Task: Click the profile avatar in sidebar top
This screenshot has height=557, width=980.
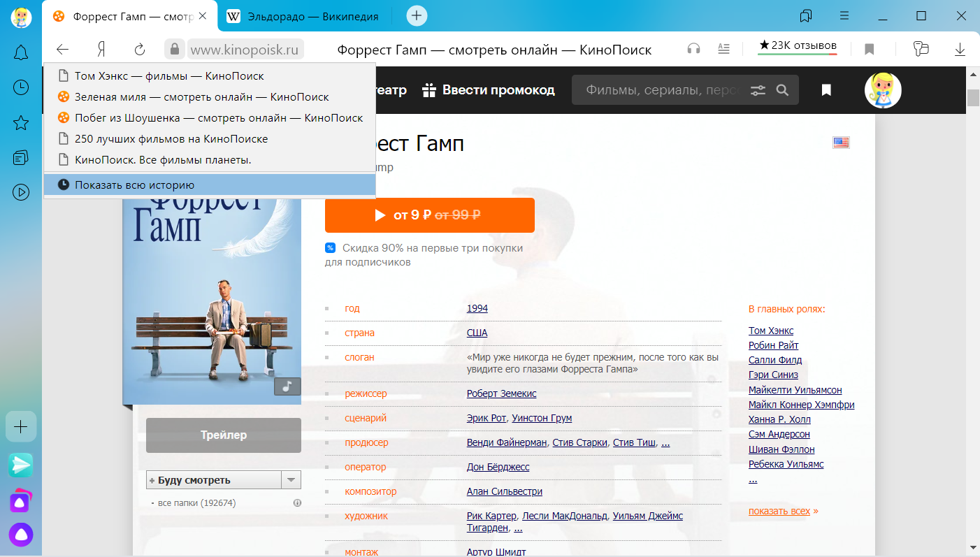Action: (21, 17)
